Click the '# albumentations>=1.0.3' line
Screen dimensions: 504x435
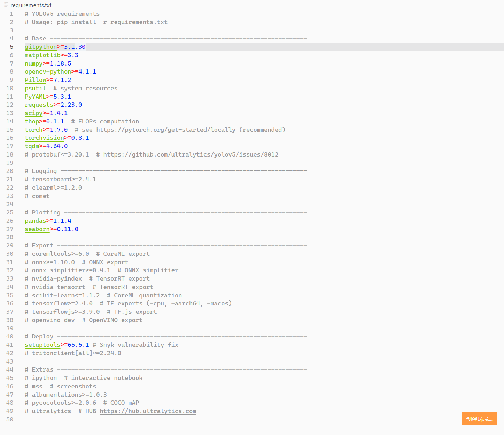click(66, 395)
